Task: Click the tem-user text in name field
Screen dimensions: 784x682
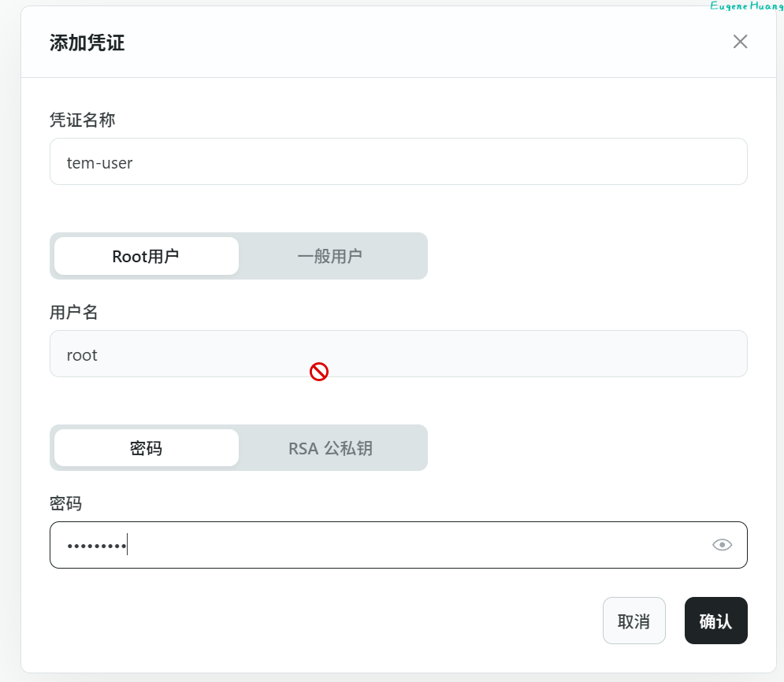Action: point(99,163)
